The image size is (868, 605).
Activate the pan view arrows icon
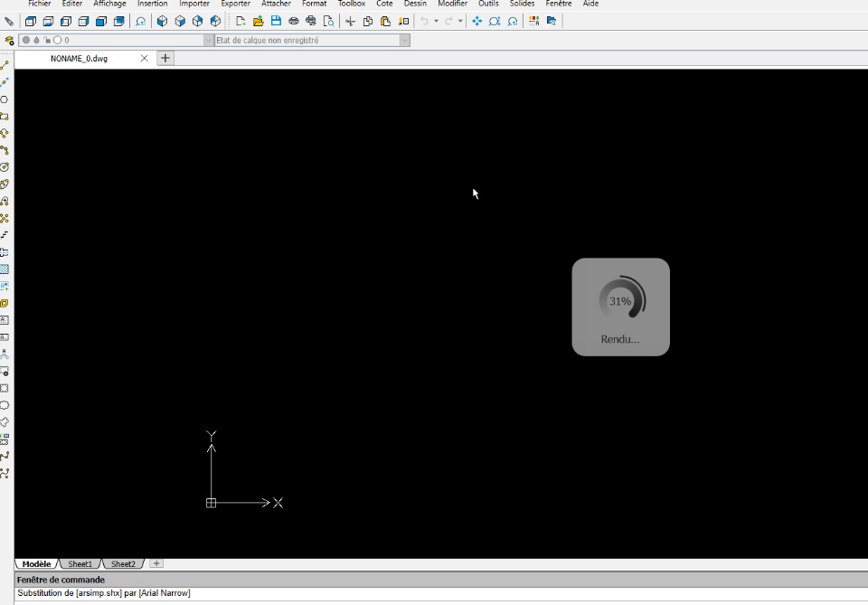(x=476, y=22)
